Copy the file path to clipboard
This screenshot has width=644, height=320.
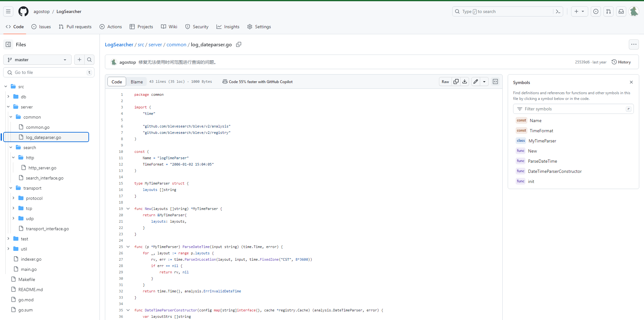pos(239,44)
